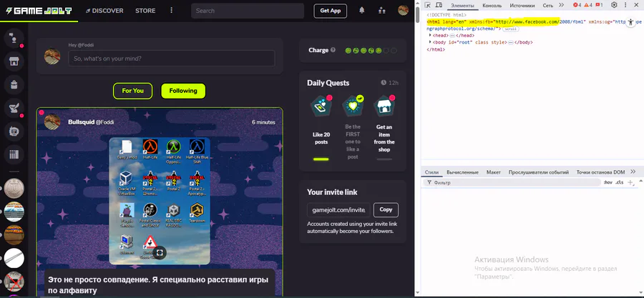Switch to the Сеть DevTools tab
Image resolution: width=644 pixels, height=298 pixels.
click(x=548, y=5)
